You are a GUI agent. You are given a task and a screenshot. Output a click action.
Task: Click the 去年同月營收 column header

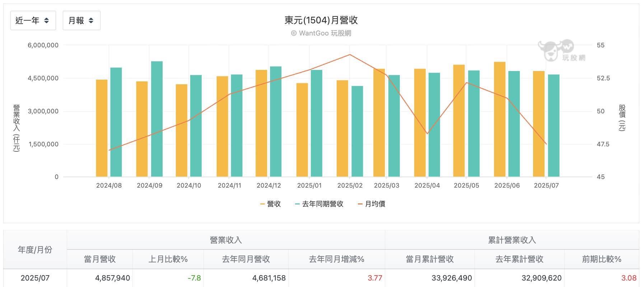(x=246, y=259)
